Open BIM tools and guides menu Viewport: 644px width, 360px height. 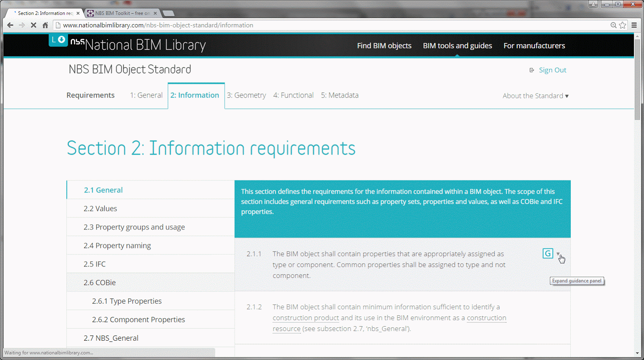(x=457, y=46)
